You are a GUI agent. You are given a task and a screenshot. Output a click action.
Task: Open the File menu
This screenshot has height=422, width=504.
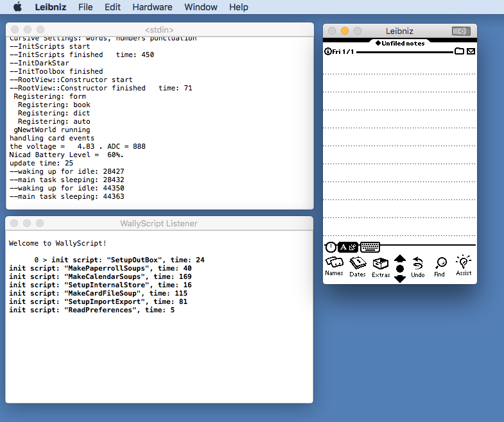85,7
